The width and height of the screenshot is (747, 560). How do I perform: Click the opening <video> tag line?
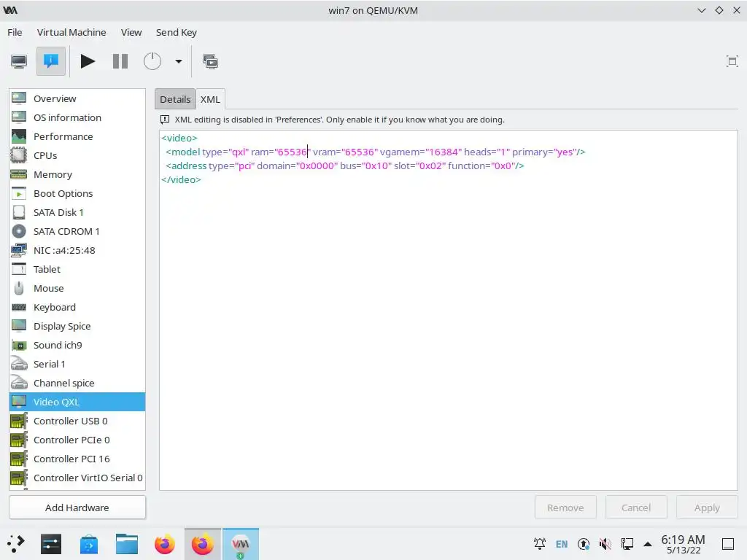[x=179, y=138]
